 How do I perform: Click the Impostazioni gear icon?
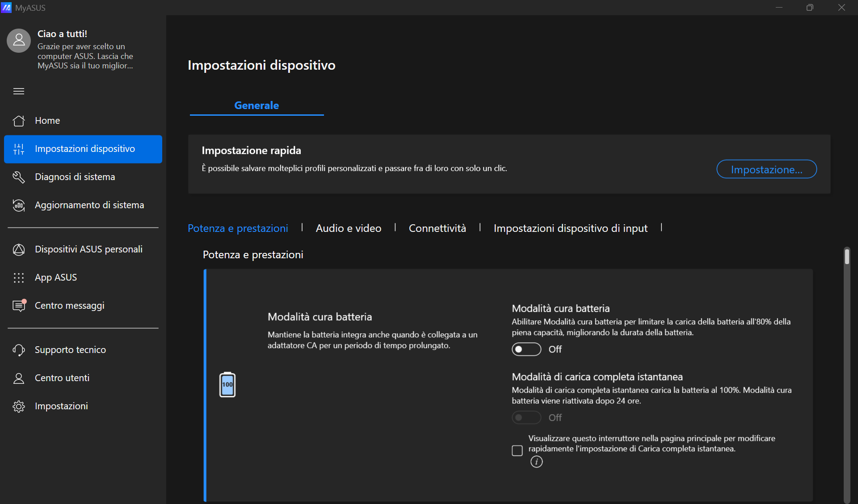point(19,406)
